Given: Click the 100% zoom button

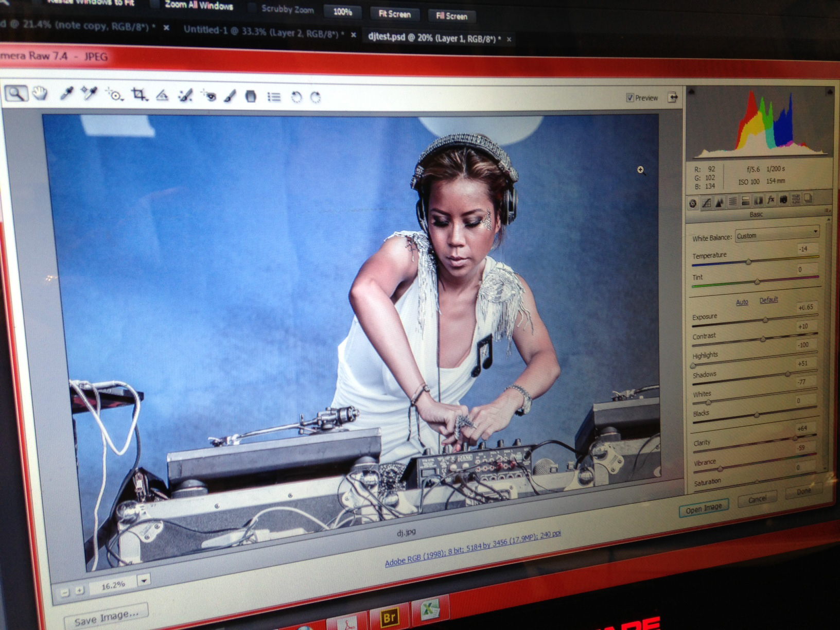Looking at the screenshot, I should coord(343,12).
